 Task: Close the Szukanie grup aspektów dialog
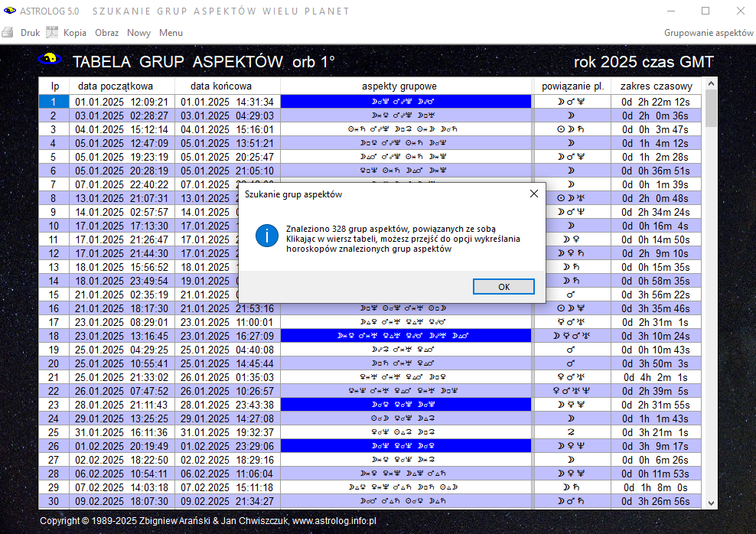(533, 194)
